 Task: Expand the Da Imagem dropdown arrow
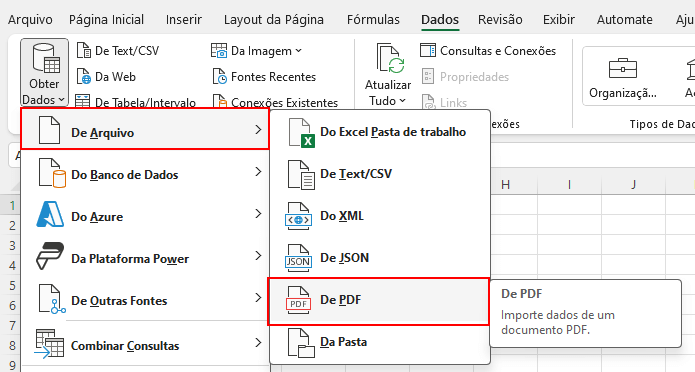click(x=299, y=51)
